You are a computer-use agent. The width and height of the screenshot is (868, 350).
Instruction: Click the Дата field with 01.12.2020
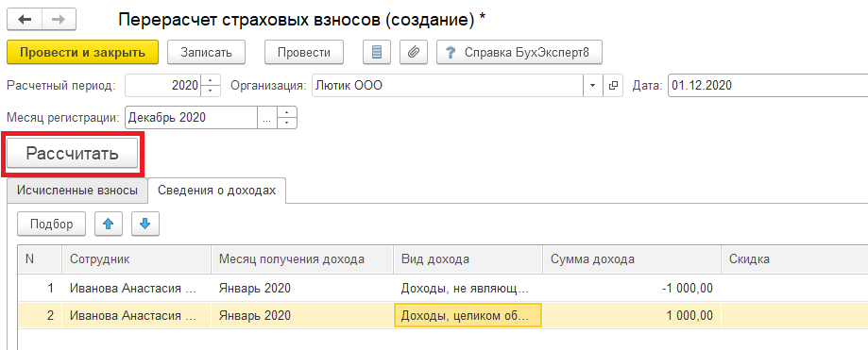[x=768, y=86]
